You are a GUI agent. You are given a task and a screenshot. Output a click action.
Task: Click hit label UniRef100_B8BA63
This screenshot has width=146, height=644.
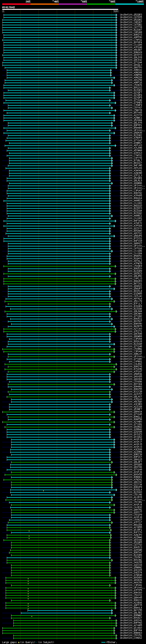click(x=131, y=633)
